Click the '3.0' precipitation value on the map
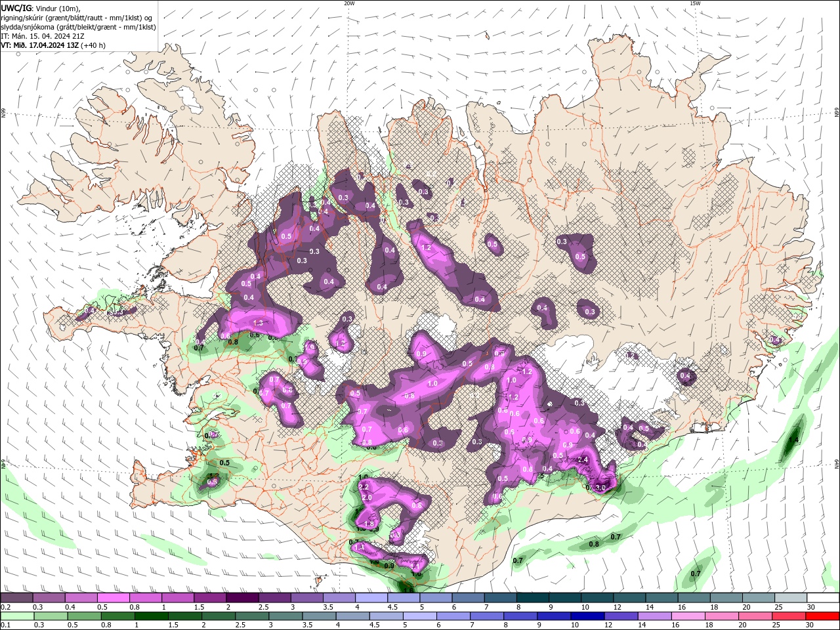The width and height of the screenshot is (840, 630). pos(600,488)
